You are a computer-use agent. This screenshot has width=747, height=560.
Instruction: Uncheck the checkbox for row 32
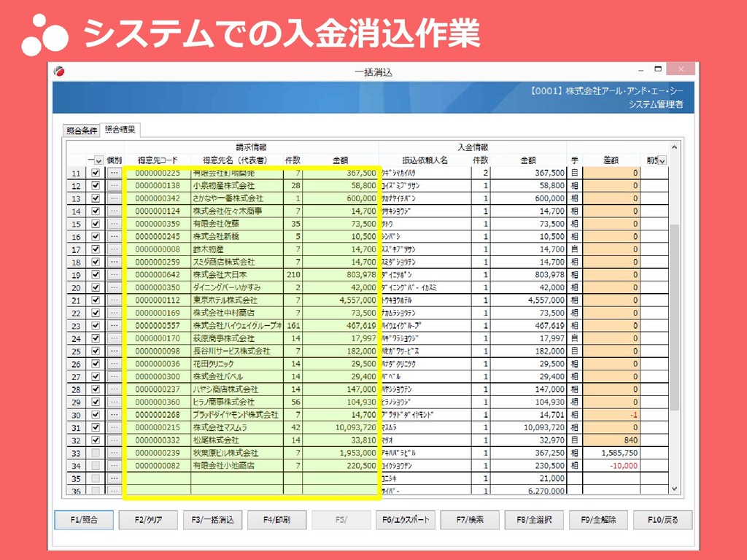[x=96, y=440]
